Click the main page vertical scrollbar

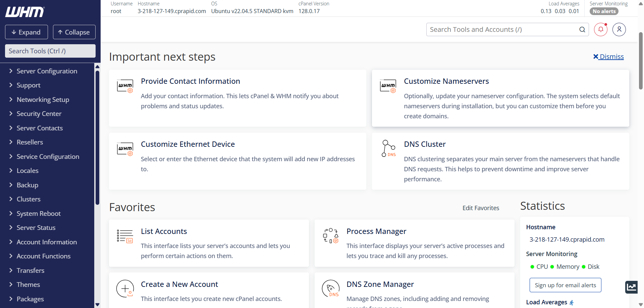coord(641,60)
